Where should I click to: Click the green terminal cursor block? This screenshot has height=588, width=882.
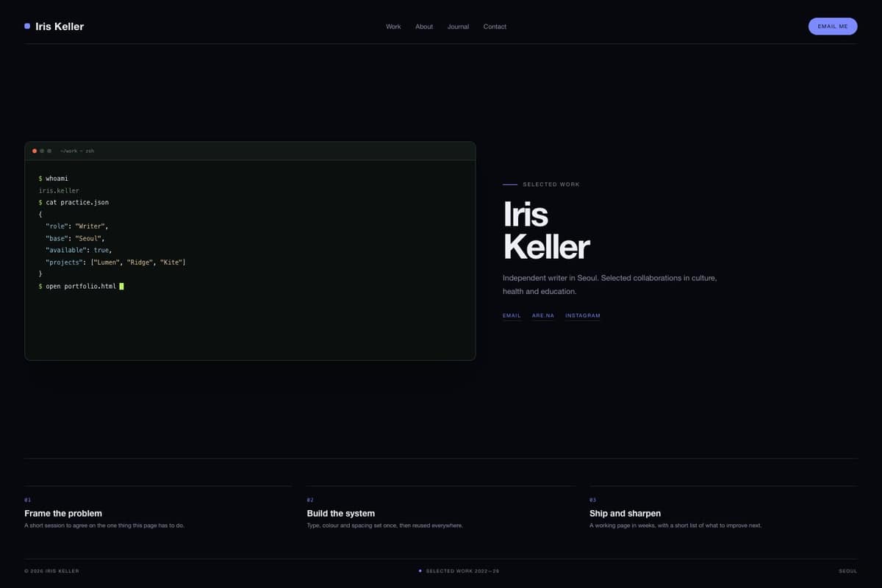[x=121, y=286]
